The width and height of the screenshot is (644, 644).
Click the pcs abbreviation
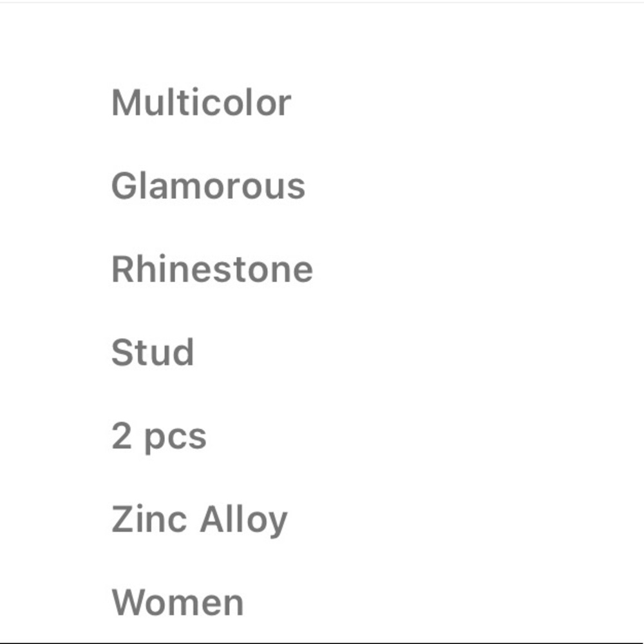coord(175,440)
